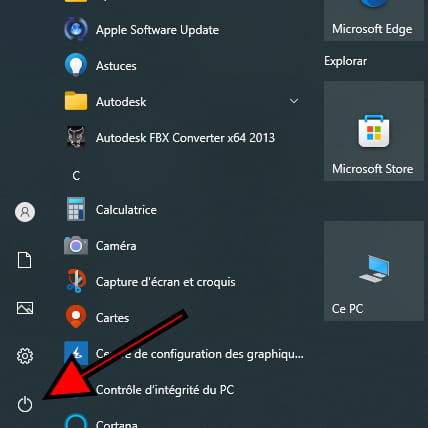Click the Explorar group heading

pyautogui.click(x=345, y=61)
